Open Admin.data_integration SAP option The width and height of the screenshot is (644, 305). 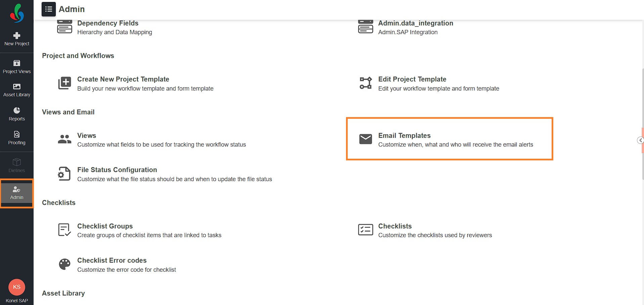click(x=416, y=23)
